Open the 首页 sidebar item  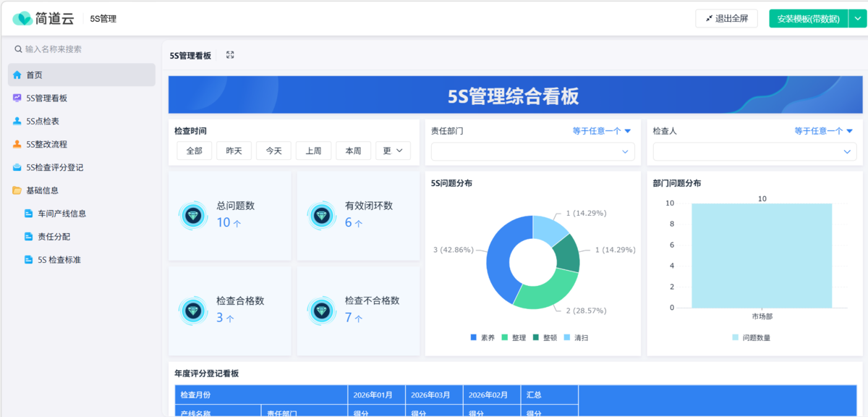tap(82, 75)
